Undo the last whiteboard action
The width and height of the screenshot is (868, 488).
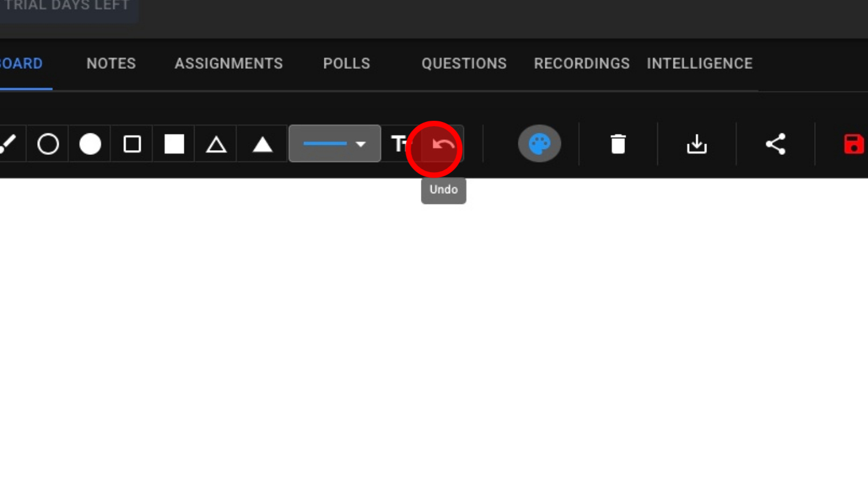pyautogui.click(x=443, y=144)
